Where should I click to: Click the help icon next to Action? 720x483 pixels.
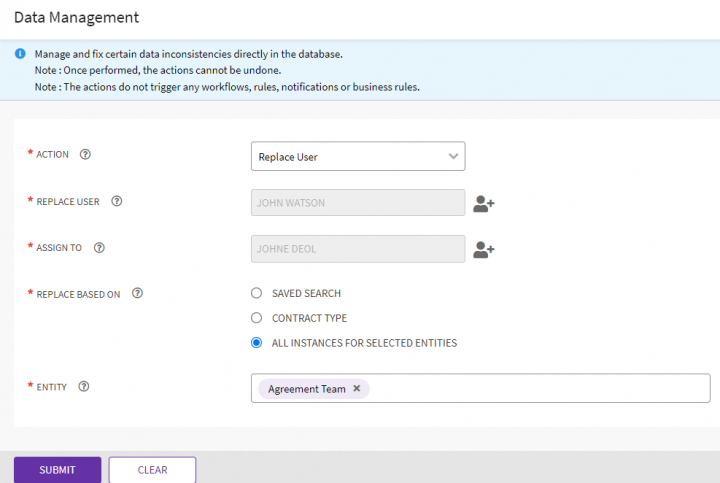click(85, 155)
